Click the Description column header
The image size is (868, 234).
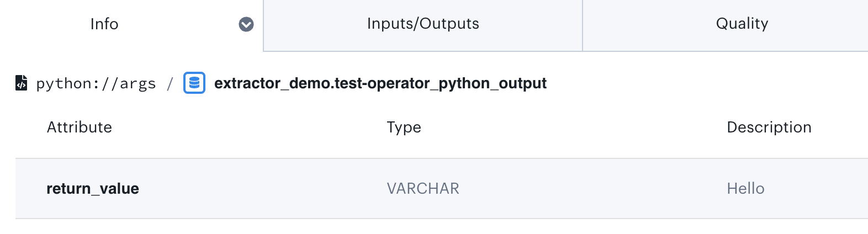coord(769,127)
